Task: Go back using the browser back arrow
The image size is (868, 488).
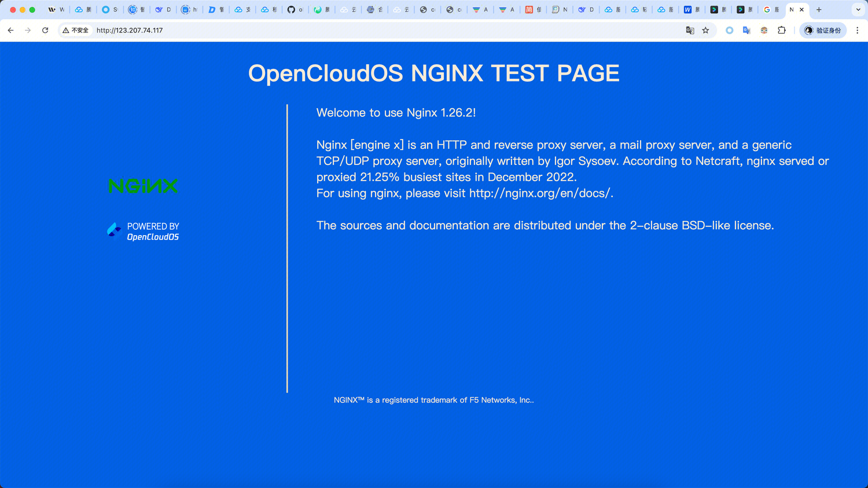Action: pos(10,30)
